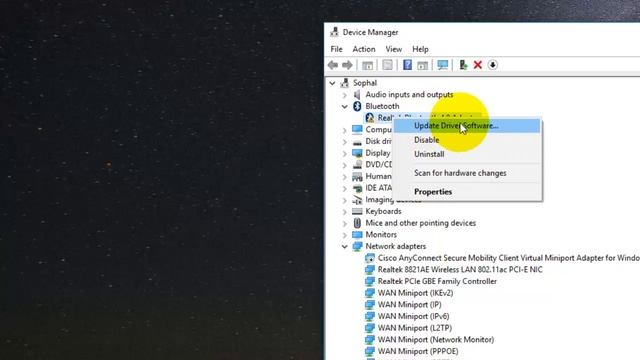Click the Keyboards category icon
640x360 pixels.
(x=357, y=211)
